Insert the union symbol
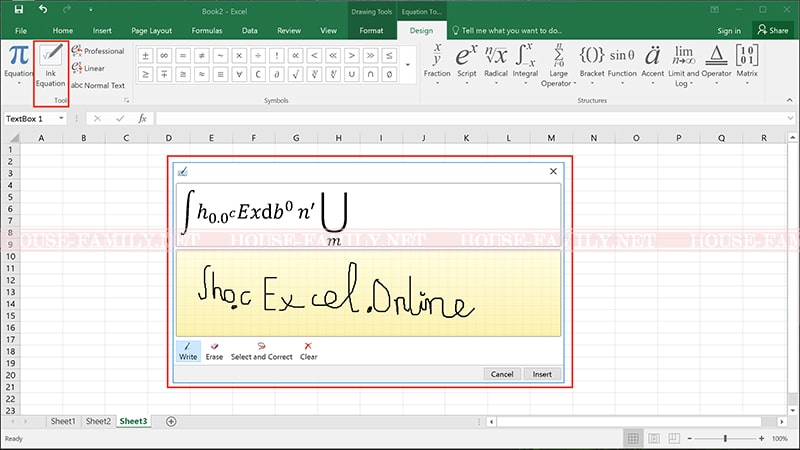 coord(352,74)
